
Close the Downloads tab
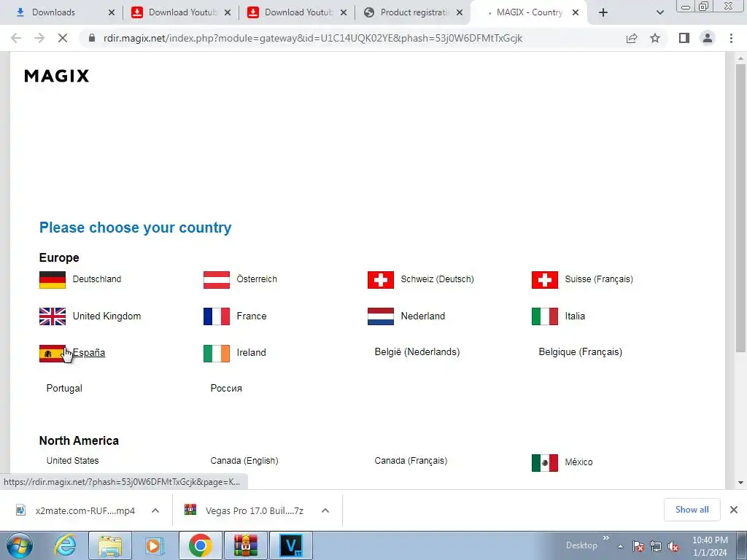coord(112,12)
